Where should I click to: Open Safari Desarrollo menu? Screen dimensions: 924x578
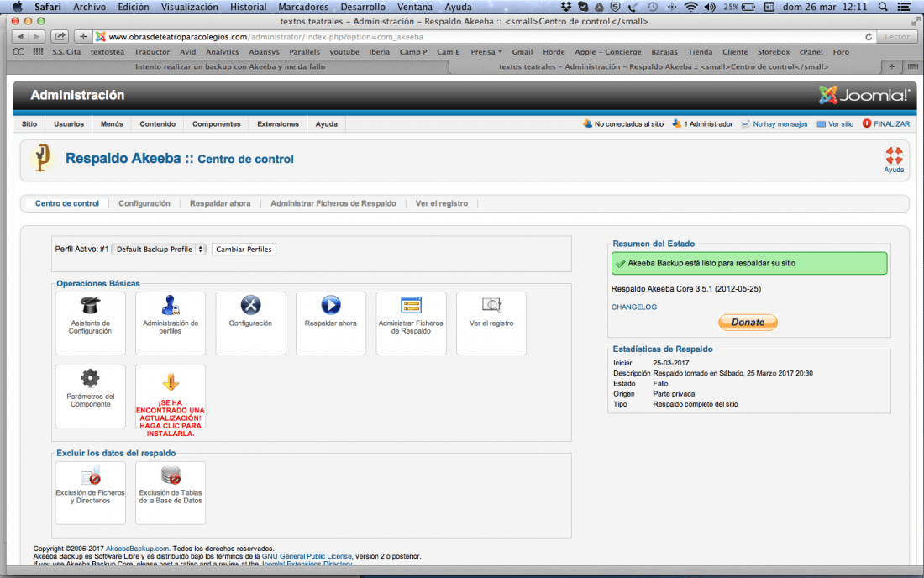point(363,7)
